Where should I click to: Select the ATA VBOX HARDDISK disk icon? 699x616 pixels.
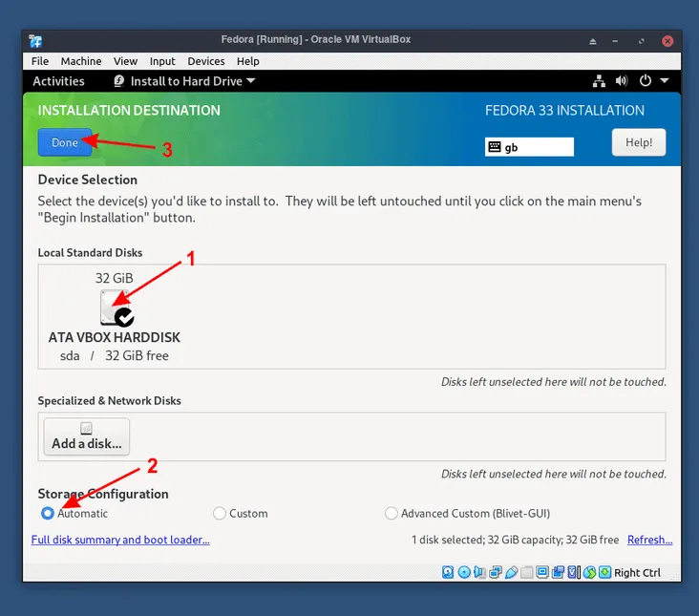click(116, 308)
